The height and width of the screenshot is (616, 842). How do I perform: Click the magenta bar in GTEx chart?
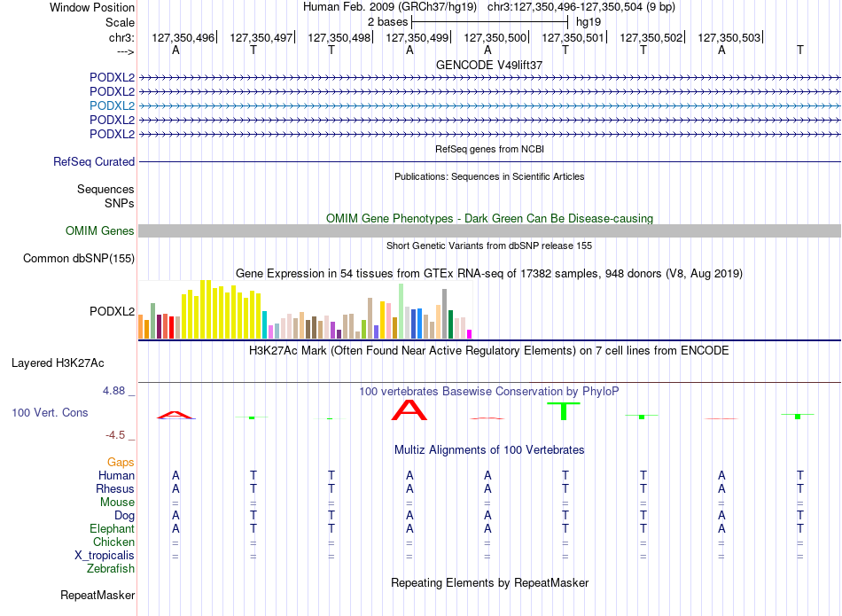click(470, 334)
